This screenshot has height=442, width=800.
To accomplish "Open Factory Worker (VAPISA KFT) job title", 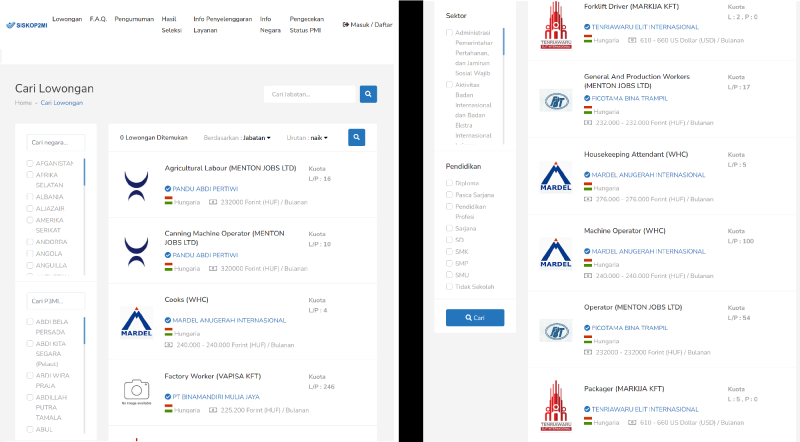I will (212, 376).
